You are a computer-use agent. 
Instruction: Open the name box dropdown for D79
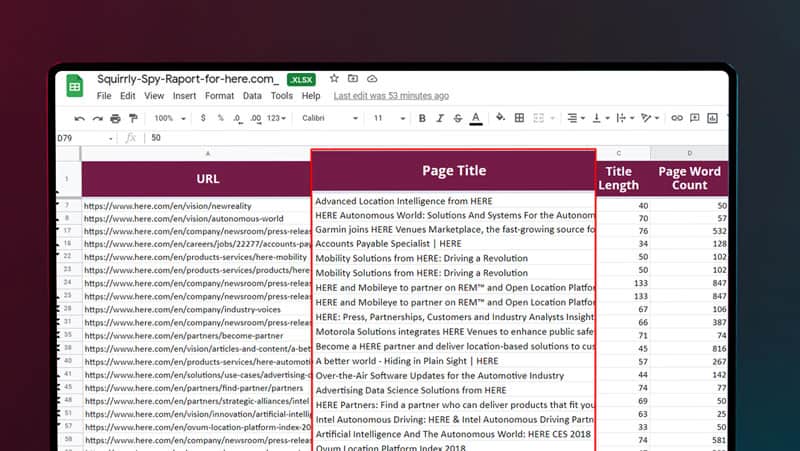point(111,138)
